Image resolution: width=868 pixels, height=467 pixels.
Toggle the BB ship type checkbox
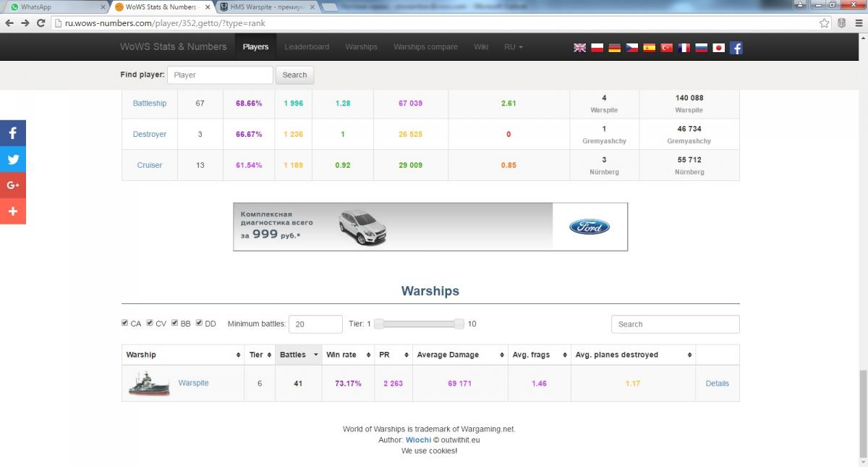coord(175,323)
